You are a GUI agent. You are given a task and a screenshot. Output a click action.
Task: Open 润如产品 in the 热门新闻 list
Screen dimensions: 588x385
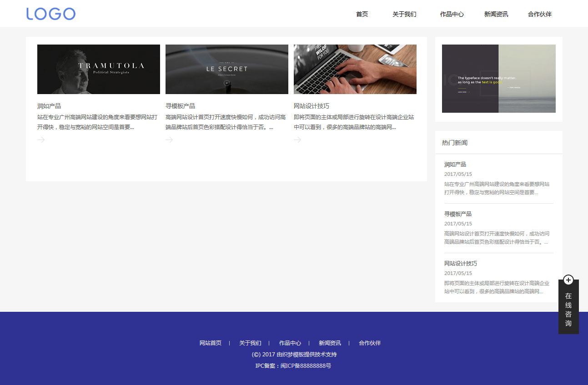click(x=455, y=165)
